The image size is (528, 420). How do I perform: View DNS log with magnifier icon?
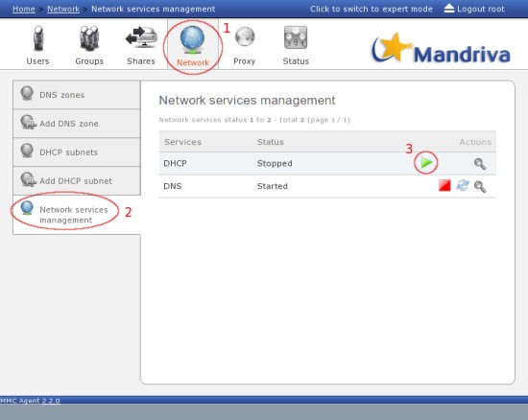point(480,186)
